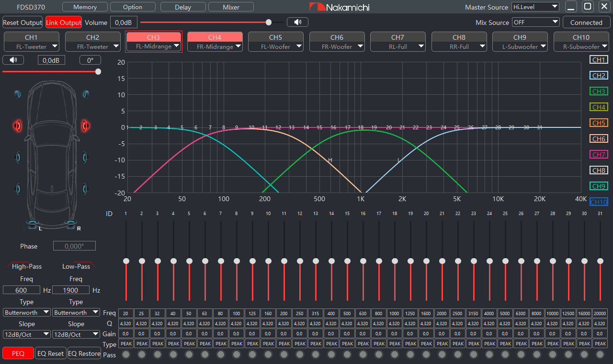Switch to the Mixer tab
The width and height of the screenshot is (613, 364).
coord(231,7)
